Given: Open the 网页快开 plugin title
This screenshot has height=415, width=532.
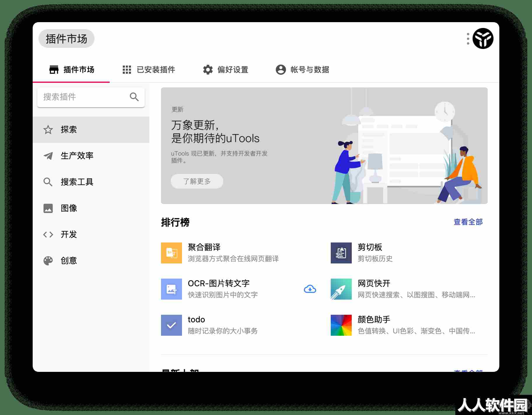Looking at the screenshot, I should [x=374, y=283].
